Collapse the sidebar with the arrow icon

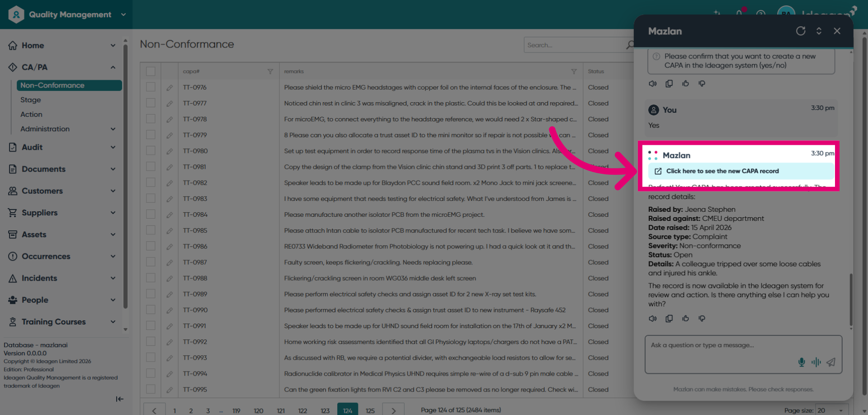tap(119, 399)
